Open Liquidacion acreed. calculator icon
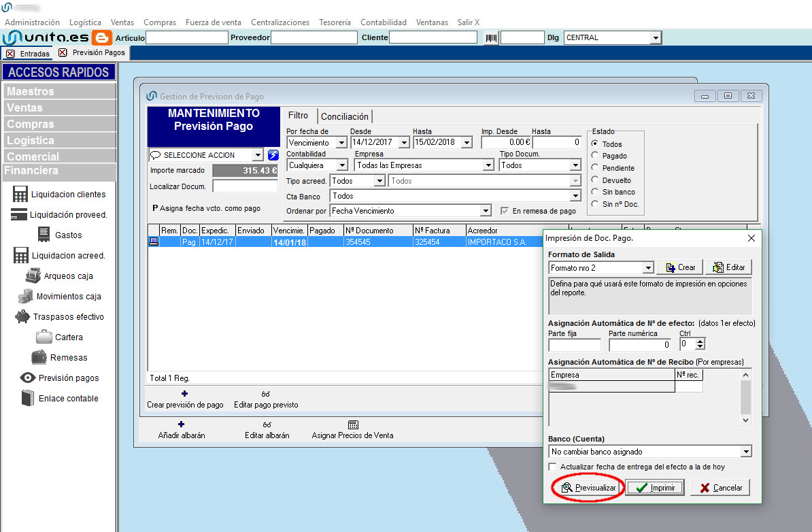The width and height of the screenshot is (812, 532). click(x=20, y=255)
